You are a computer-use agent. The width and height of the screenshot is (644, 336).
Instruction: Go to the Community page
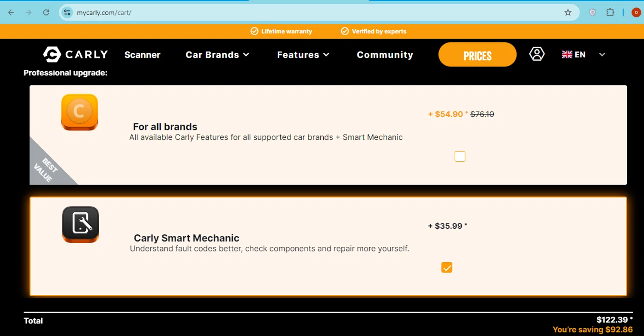click(385, 54)
